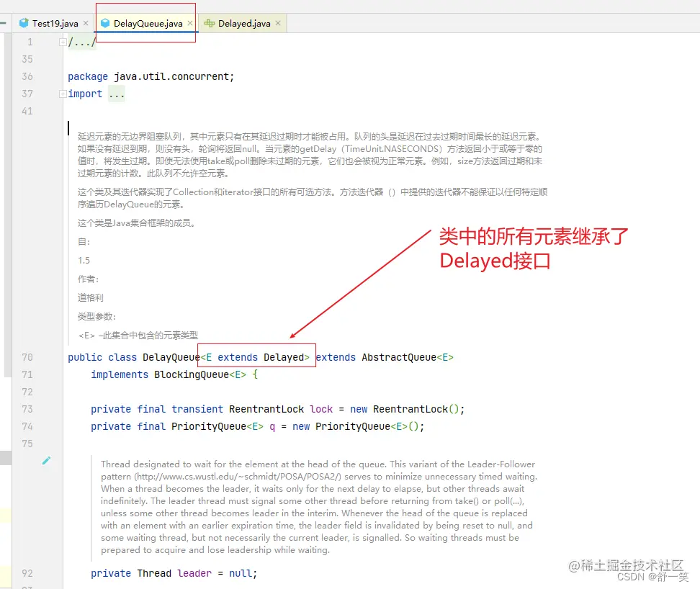Click the PriorityQueue field type on line 74
The width and height of the screenshot is (700, 589).
click(209, 426)
